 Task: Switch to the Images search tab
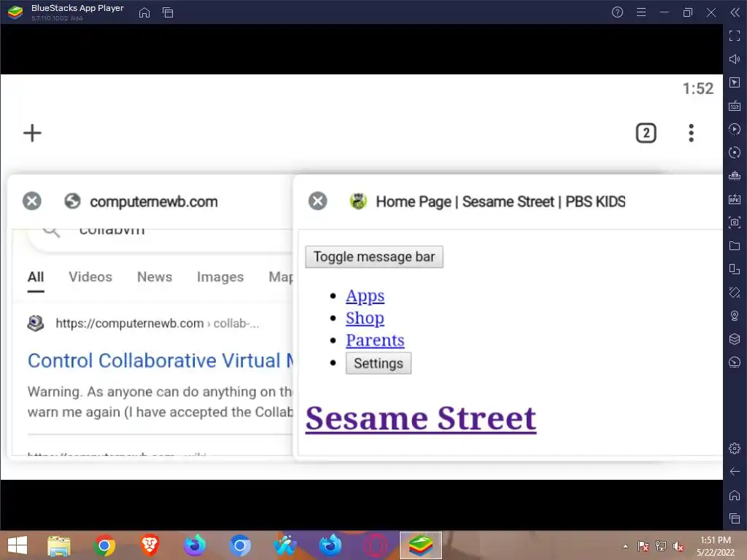(220, 276)
